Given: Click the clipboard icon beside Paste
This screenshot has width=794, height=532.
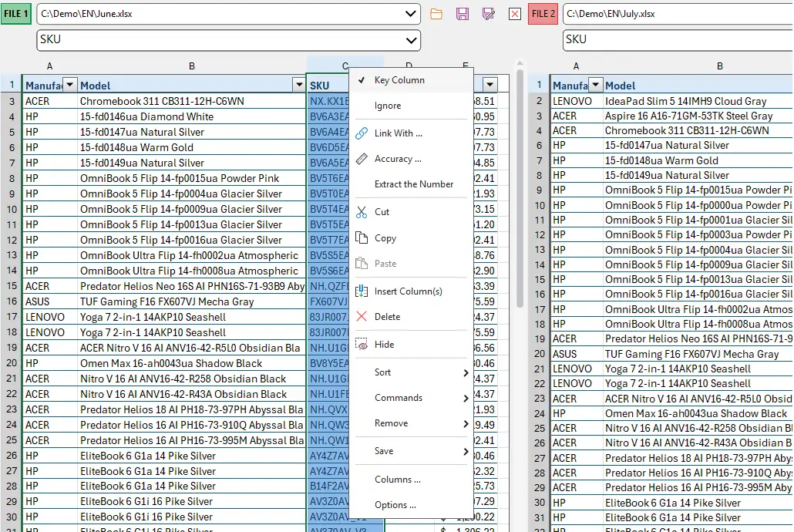Looking at the screenshot, I should pyautogui.click(x=362, y=263).
